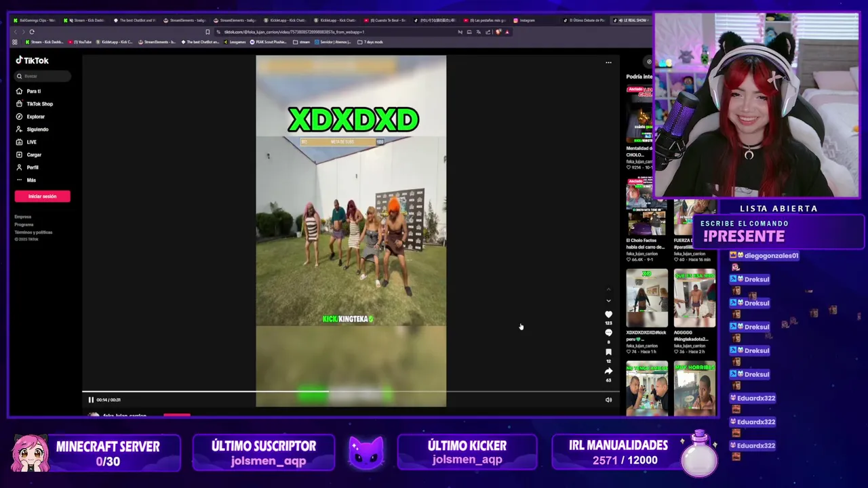Click the ÚLTIMO SUSCRIPTOR jolsmen_aqp panel
868x488 pixels.
point(263,453)
